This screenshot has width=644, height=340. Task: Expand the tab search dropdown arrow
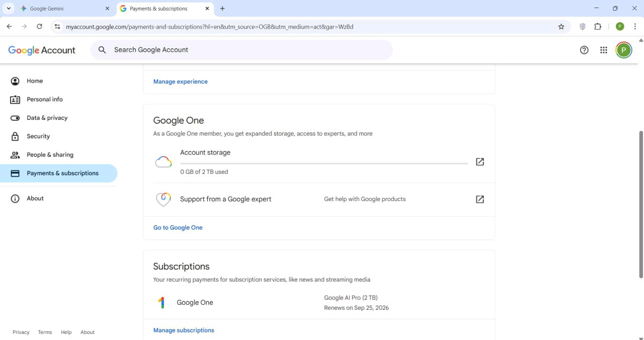tap(9, 9)
